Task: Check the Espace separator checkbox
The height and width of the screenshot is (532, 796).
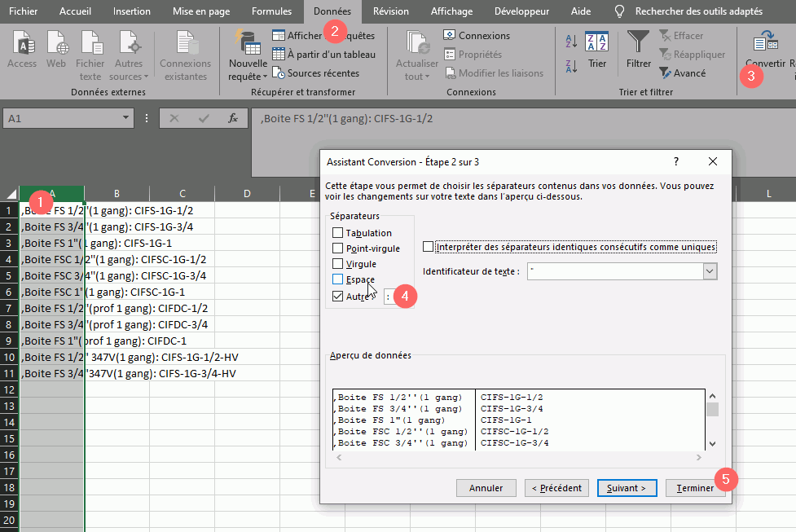Action: tap(338, 279)
